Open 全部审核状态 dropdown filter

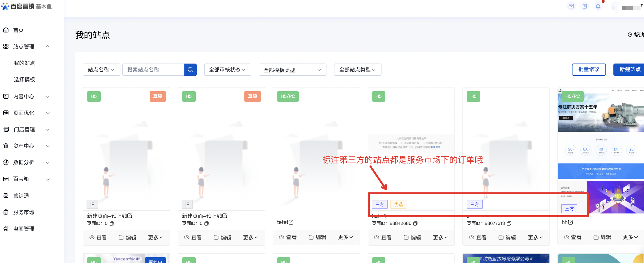(227, 69)
